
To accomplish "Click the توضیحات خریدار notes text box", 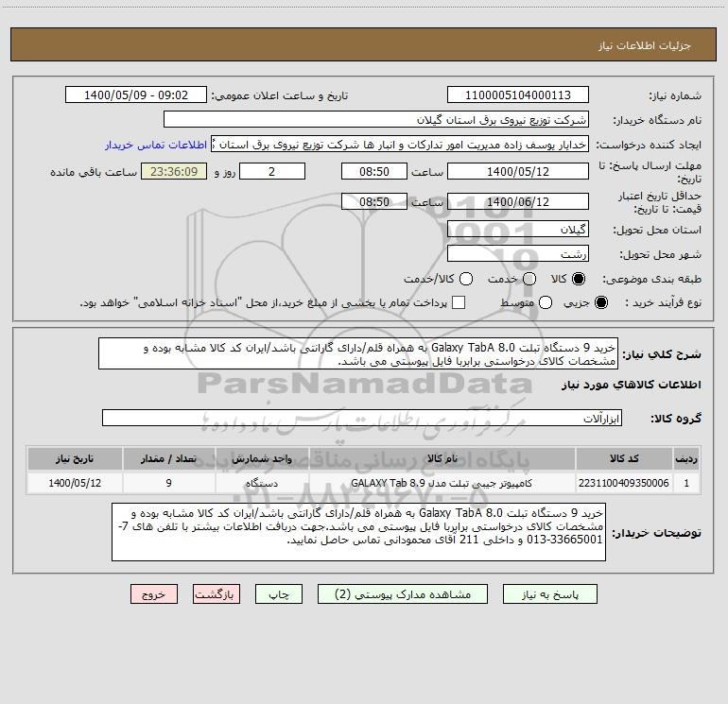I will coord(358,532).
